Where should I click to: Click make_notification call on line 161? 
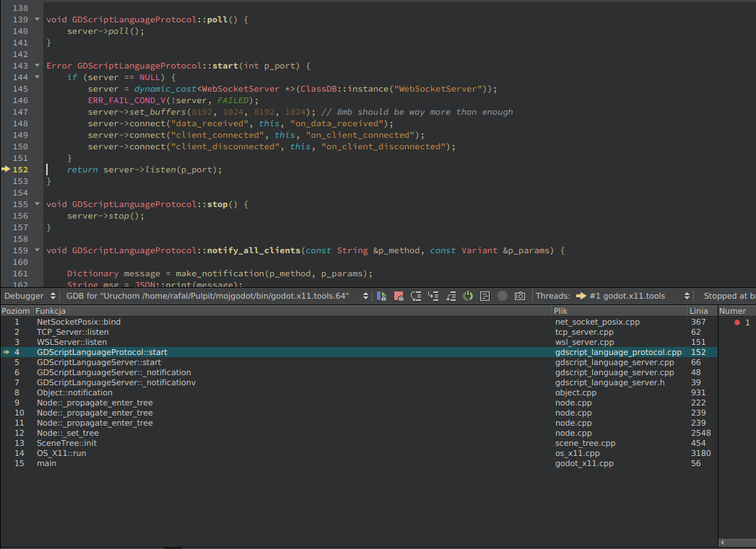(220, 273)
